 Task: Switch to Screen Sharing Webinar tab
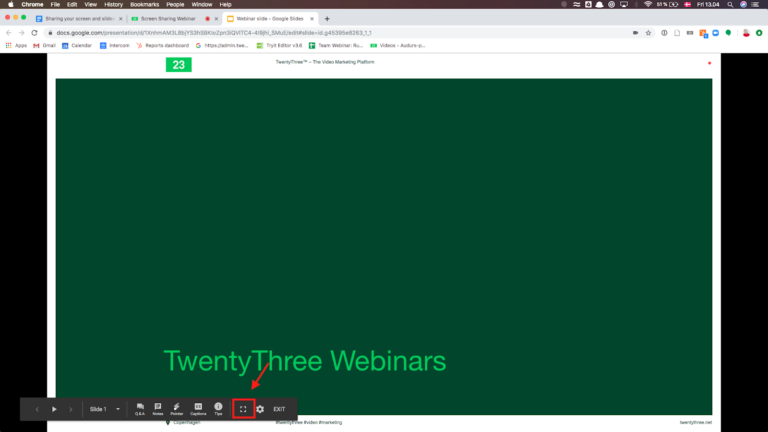pos(168,19)
